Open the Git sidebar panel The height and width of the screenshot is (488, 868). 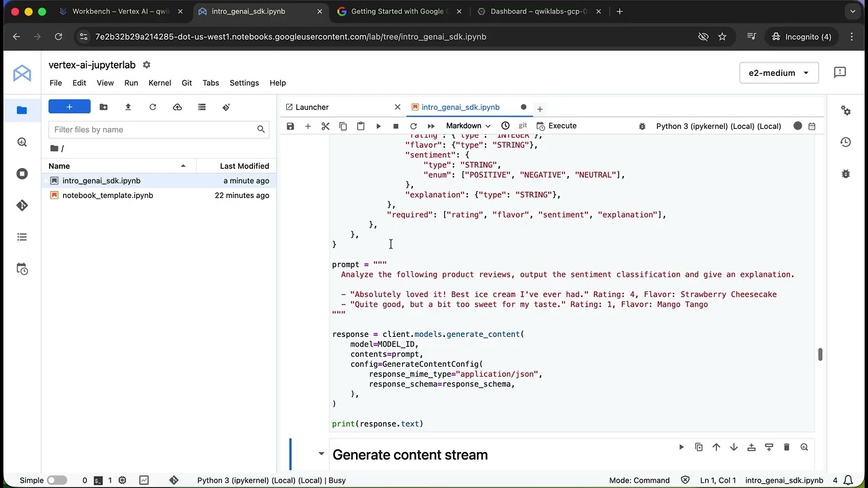(x=22, y=205)
